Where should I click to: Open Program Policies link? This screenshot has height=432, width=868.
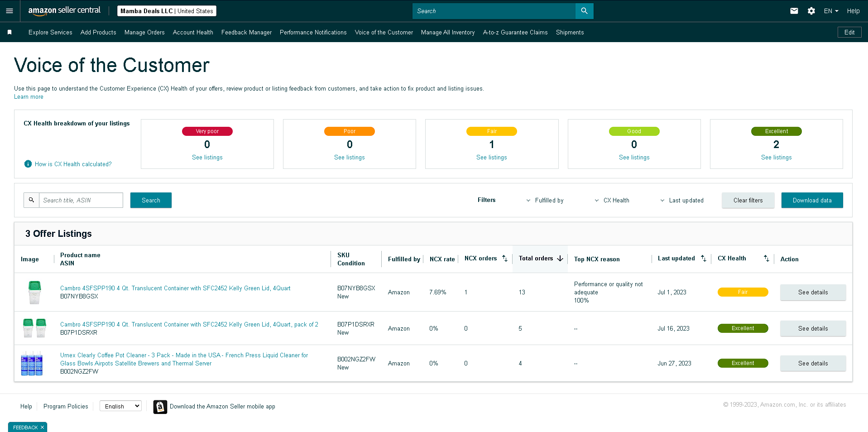coord(66,406)
